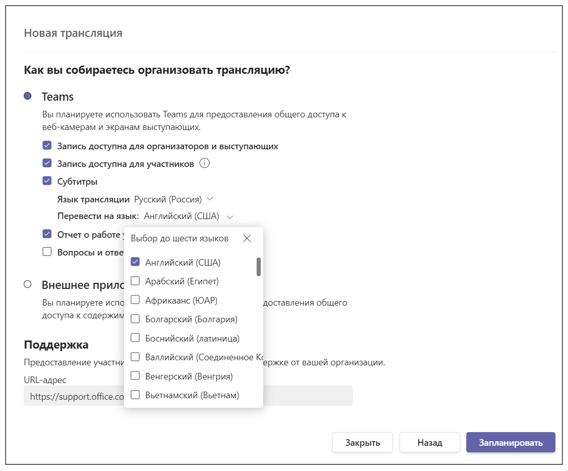Toggle the Субтитры checkbox

coord(47,181)
